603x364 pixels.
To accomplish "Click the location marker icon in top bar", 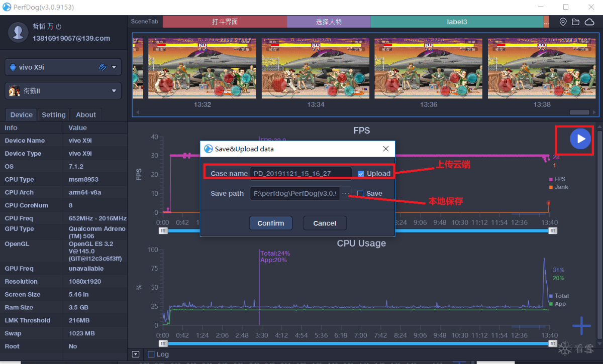I will [563, 22].
